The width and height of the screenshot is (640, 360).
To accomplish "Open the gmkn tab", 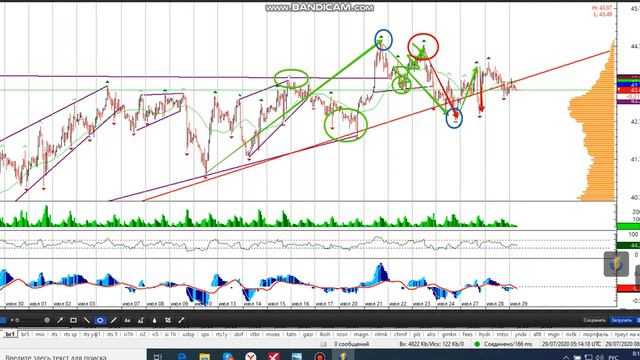I will (x=449, y=334).
